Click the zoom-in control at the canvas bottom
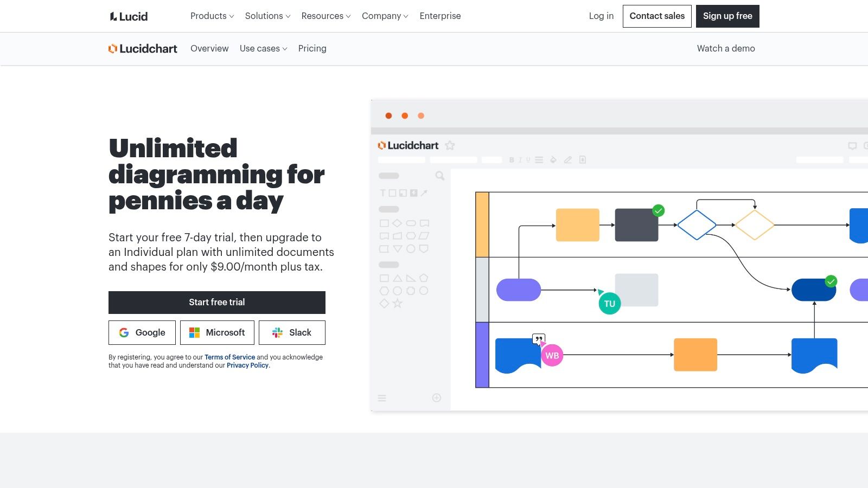 coord(437,398)
